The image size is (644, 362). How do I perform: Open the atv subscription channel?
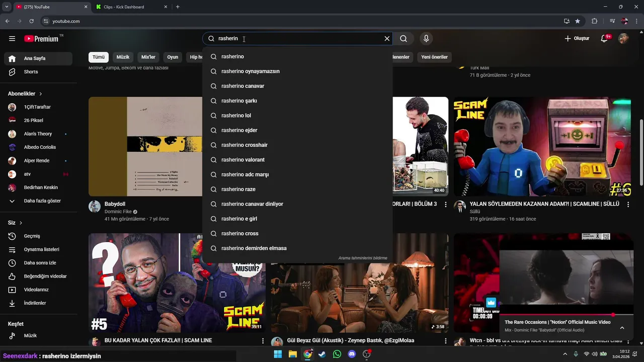point(38,174)
